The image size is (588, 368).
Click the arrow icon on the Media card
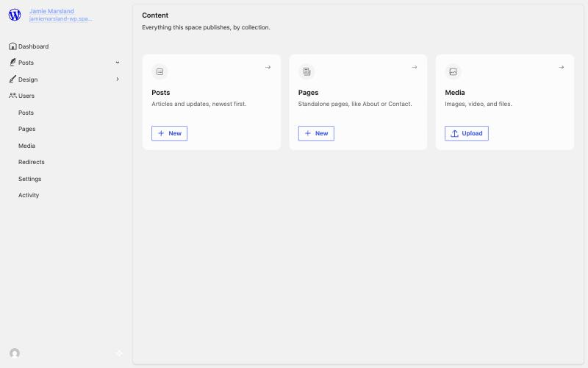point(562,67)
